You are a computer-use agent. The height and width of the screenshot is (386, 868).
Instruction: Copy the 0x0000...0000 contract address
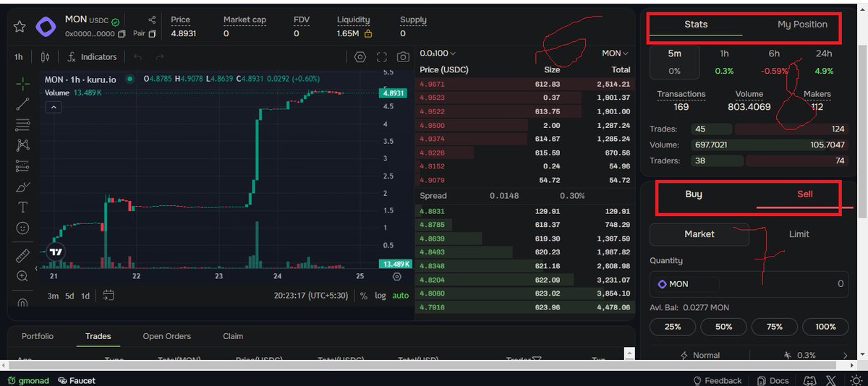point(122,34)
